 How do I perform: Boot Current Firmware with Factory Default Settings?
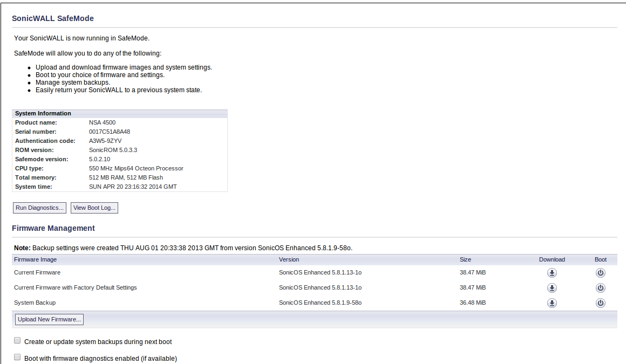pos(601,288)
